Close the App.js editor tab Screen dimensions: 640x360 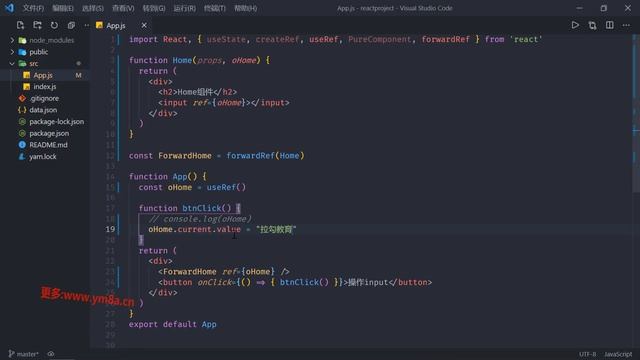(x=144, y=25)
